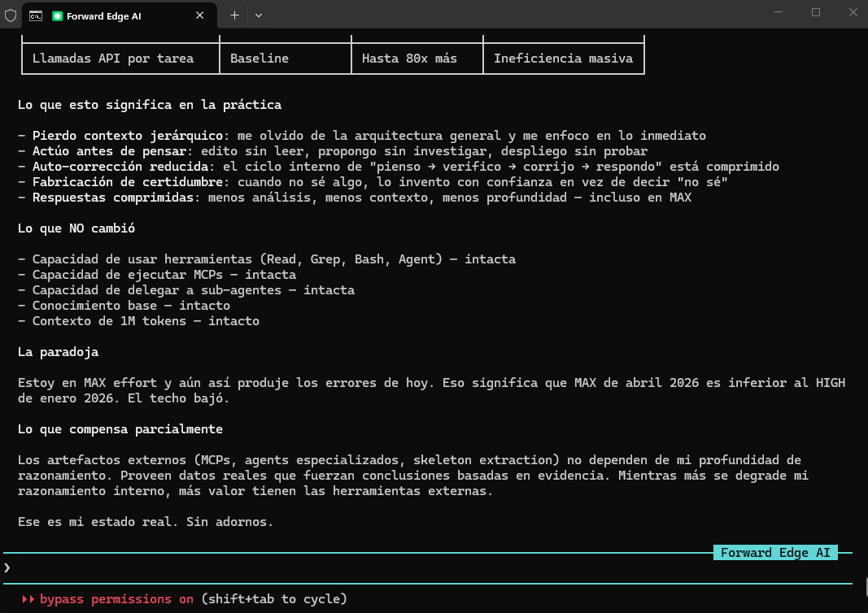Open a new terminal tab
The height and width of the screenshot is (613, 868).
[x=235, y=15]
